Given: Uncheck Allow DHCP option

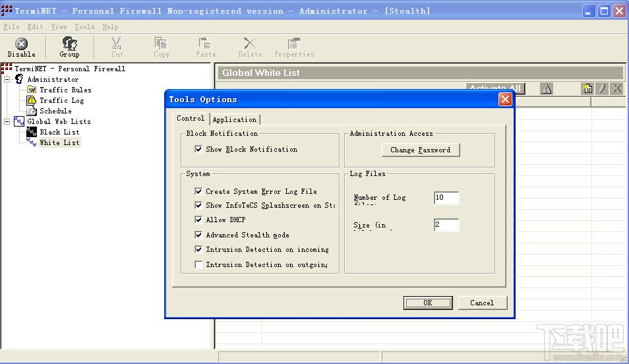Looking at the screenshot, I should (x=198, y=220).
